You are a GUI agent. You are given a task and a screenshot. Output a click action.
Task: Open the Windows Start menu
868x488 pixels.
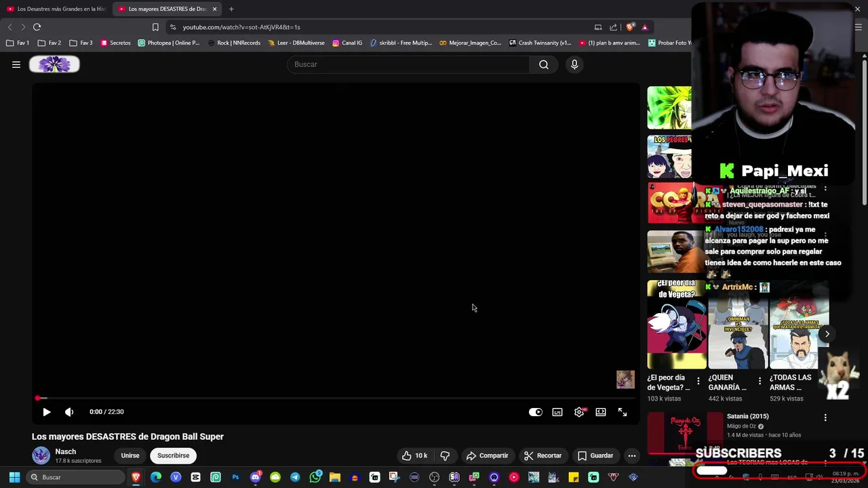tap(14, 477)
